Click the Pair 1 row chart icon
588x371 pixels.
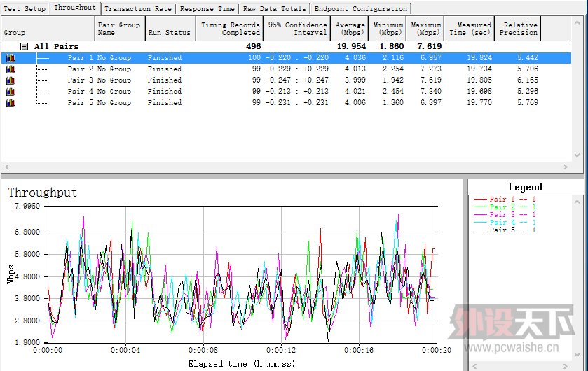tap(11, 58)
